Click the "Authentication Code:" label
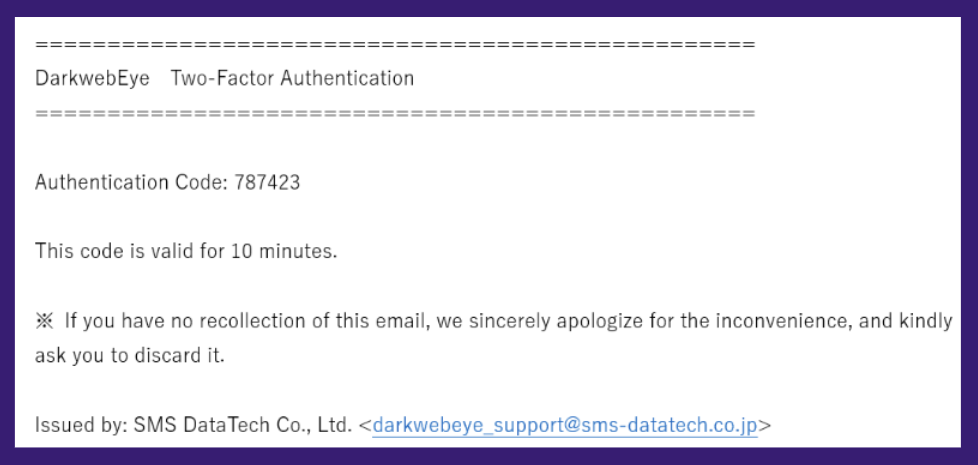Viewport: 978px width, 465px height. tap(132, 183)
